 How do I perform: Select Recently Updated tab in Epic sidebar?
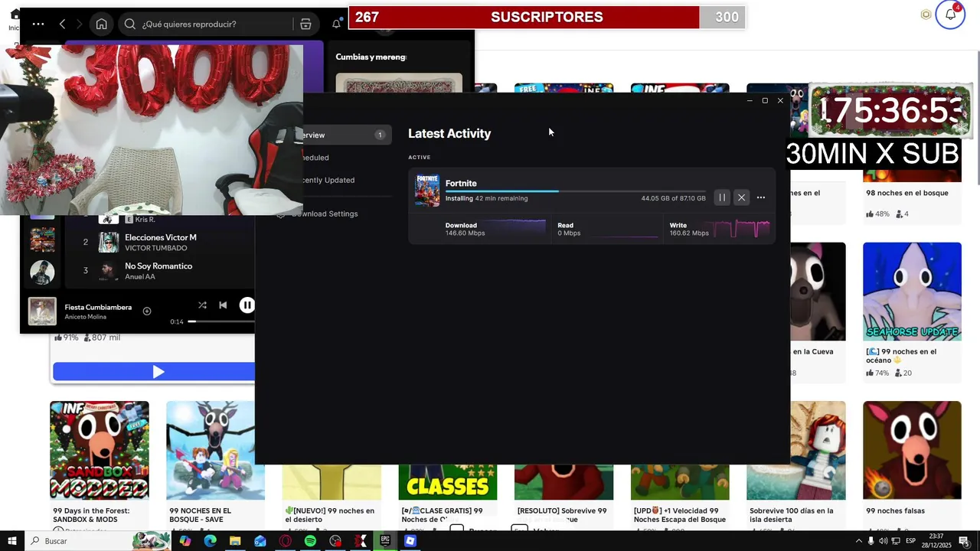tap(328, 180)
